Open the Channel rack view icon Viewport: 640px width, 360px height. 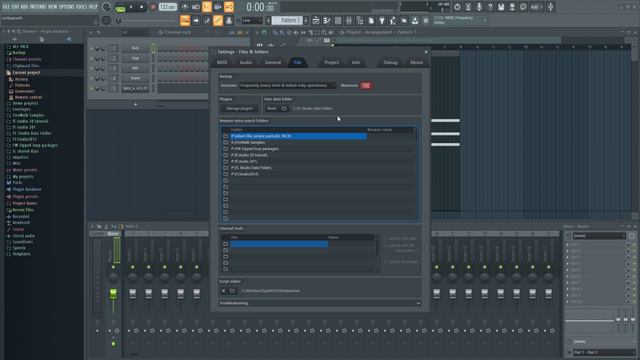pos(338,20)
